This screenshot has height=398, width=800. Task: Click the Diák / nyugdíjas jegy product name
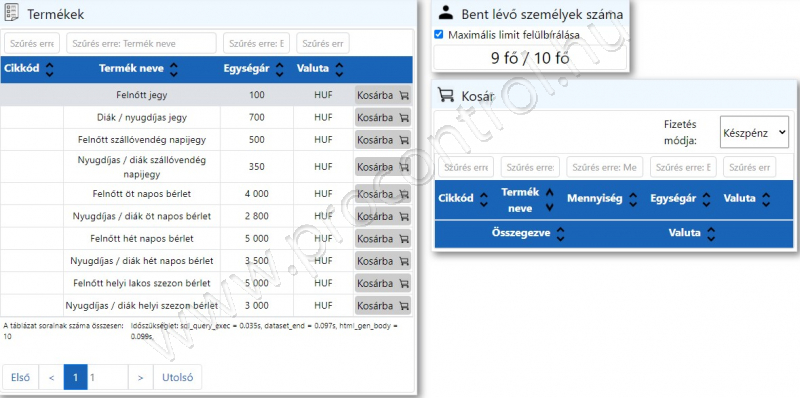click(142, 117)
